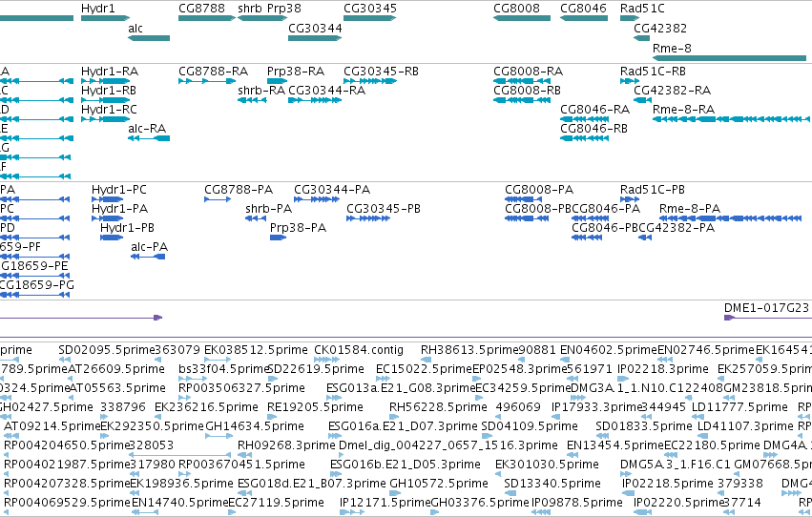
Task: Select the Prp38-PA protein label
Action: pos(299,228)
